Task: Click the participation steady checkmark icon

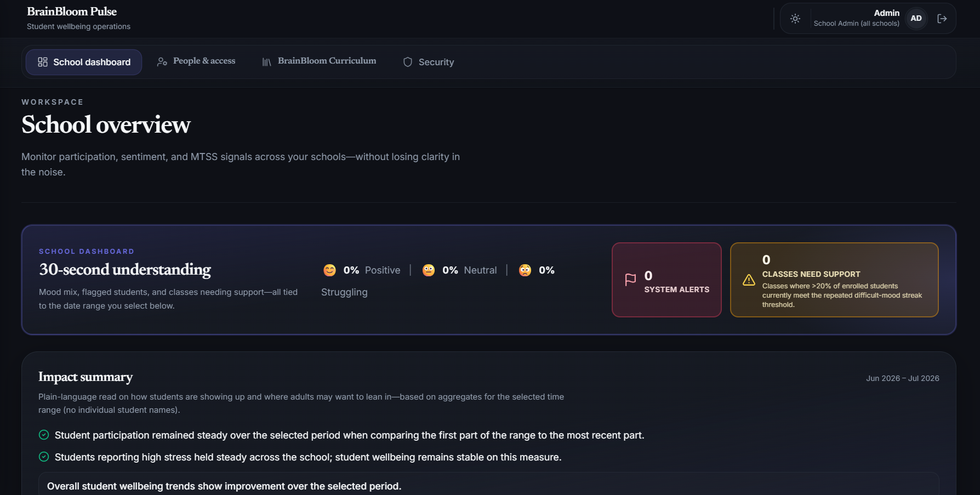Action: tap(44, 435)
